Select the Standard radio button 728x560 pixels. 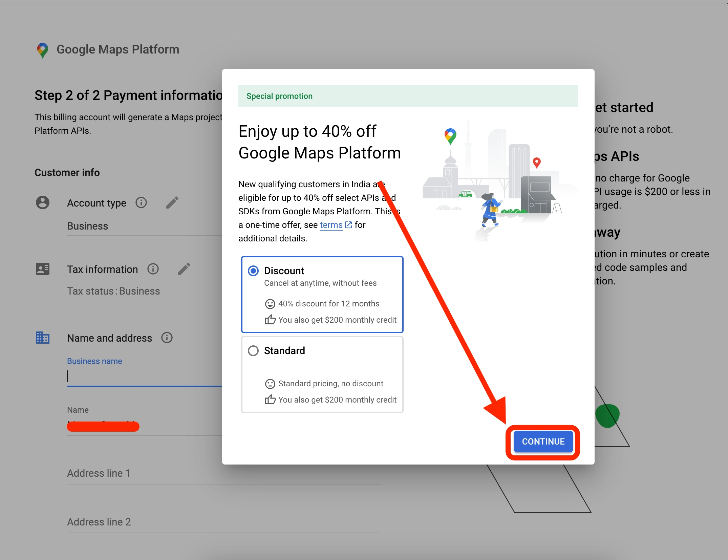pyautogui.click(x=253, y=351)
